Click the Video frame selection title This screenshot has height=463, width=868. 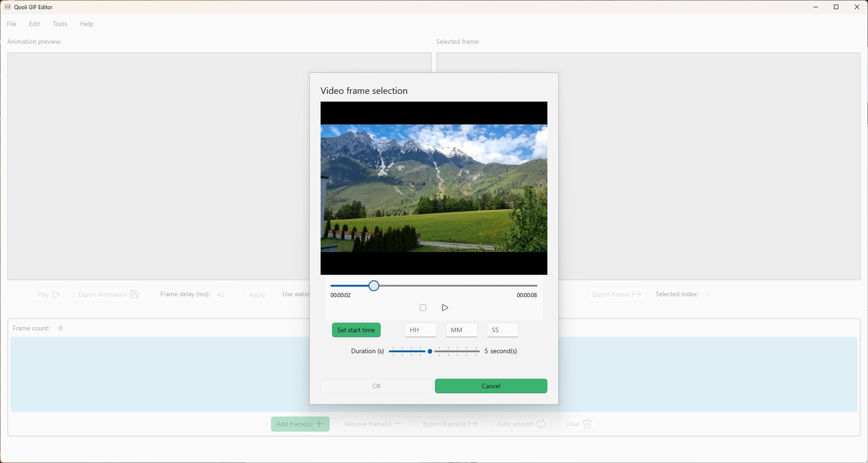coord(364,91)
